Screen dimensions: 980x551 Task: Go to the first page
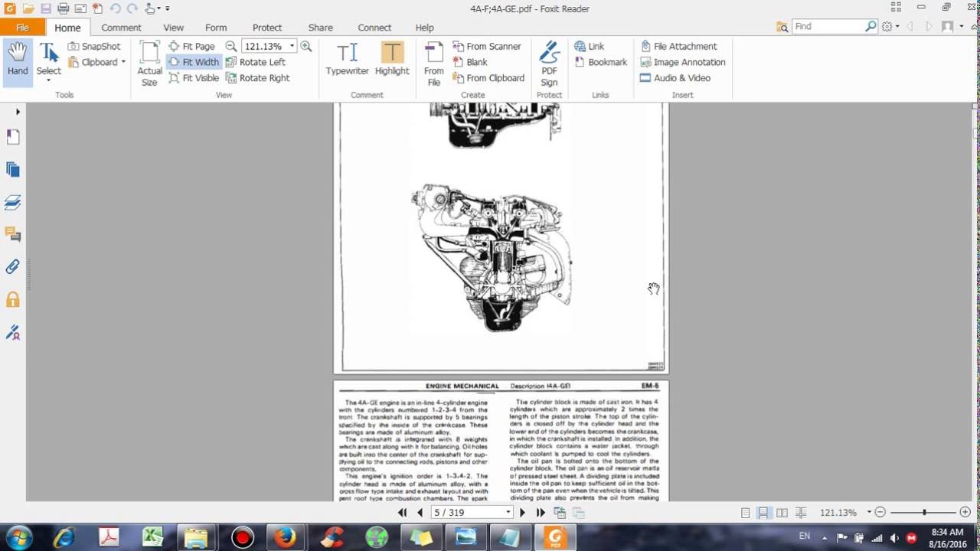click(403, 512)
